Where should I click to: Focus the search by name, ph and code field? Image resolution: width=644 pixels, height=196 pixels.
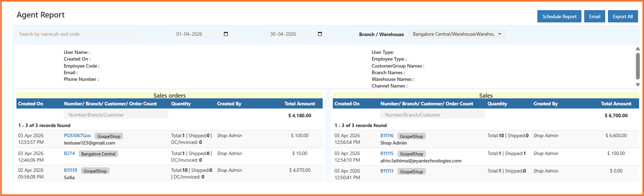click(77, 34)
